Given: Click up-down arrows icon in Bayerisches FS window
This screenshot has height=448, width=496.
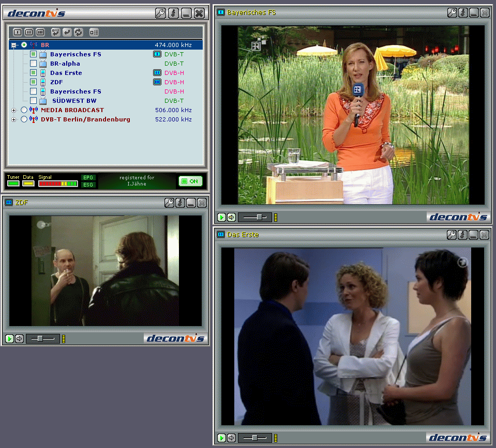Looking at the screenshot, I should point(463,12).
